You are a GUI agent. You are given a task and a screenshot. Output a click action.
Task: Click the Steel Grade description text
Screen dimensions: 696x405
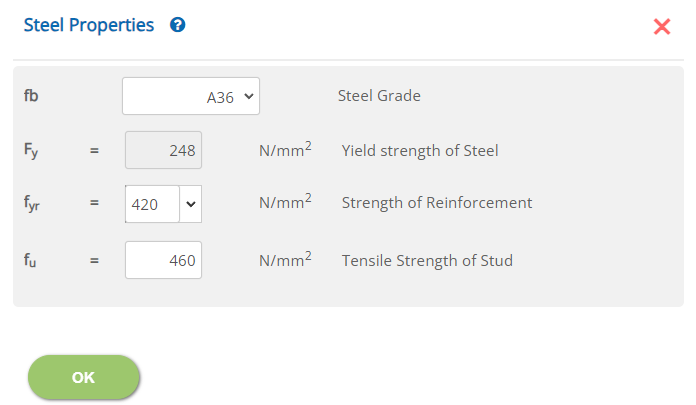(x=379, y=97)
